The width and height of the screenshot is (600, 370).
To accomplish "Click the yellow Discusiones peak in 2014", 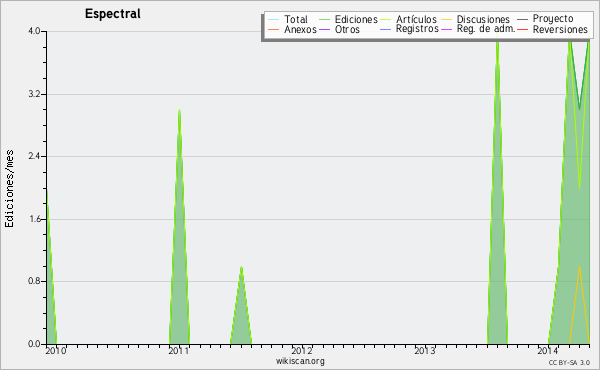I will coord(579,305).
